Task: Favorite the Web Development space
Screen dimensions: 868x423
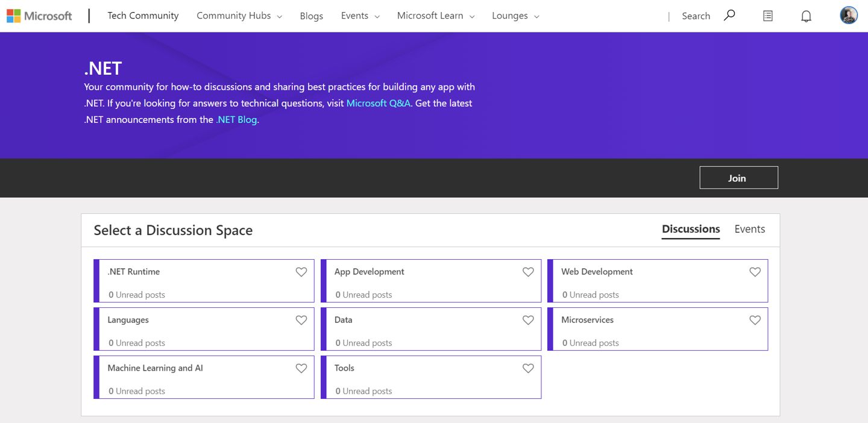Action: pyautogui.click(x=755, y=272)
